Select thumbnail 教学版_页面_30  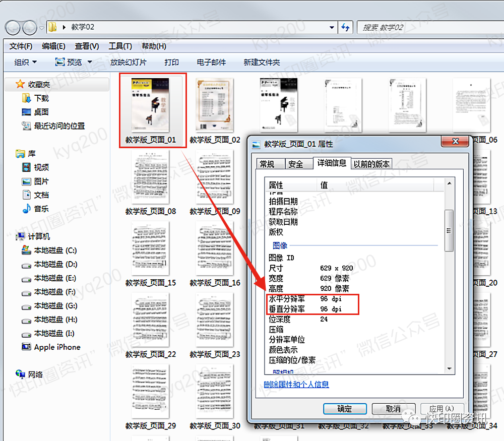tap(214, 392)
